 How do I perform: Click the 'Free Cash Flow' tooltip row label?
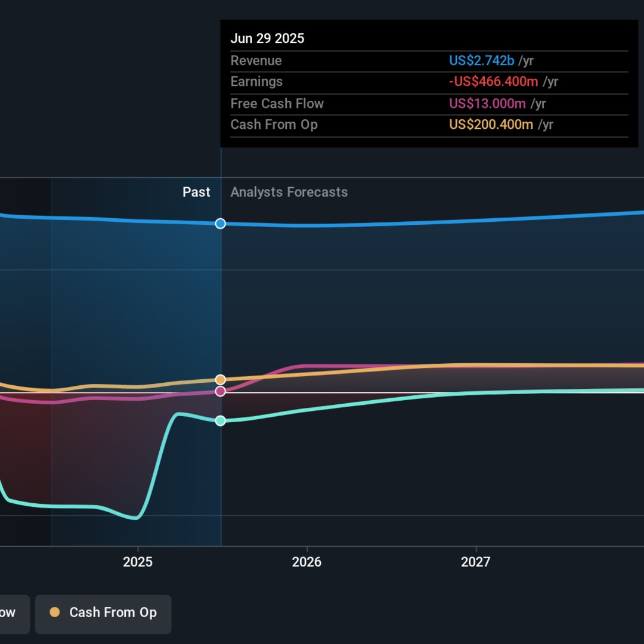(277, 104)
